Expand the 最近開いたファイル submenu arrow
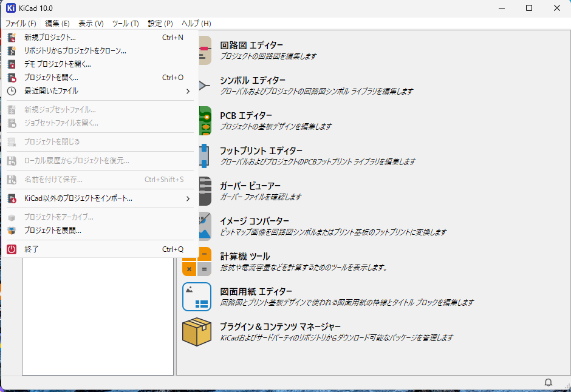This screenshot has width=571, height=392. click(x=188, y=91)
